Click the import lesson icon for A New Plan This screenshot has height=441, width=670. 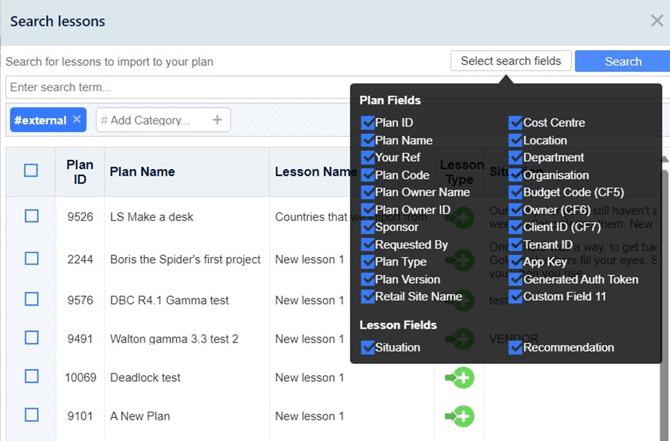click(460, 416)
